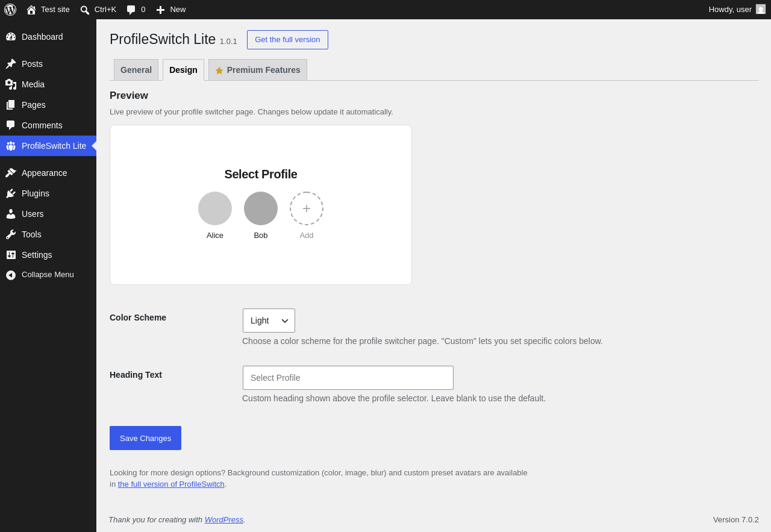
Task: Open the comments bubble icon in admin bar
Action: pos(131,10)
